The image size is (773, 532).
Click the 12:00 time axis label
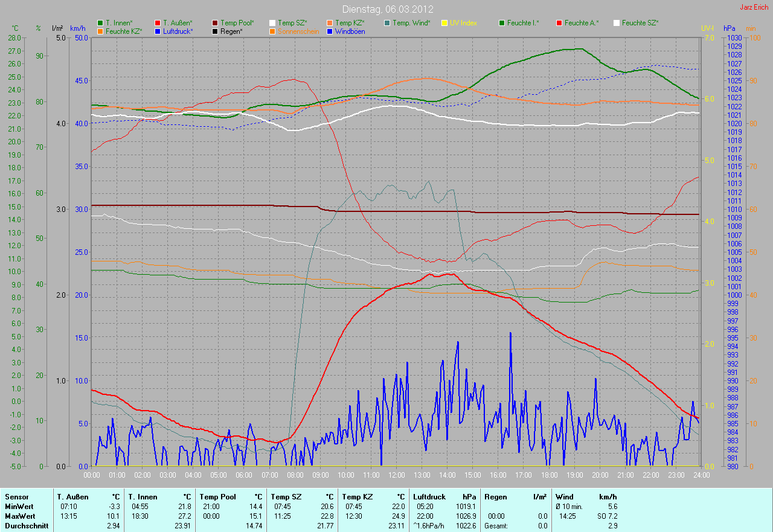(x=396, y=475)
